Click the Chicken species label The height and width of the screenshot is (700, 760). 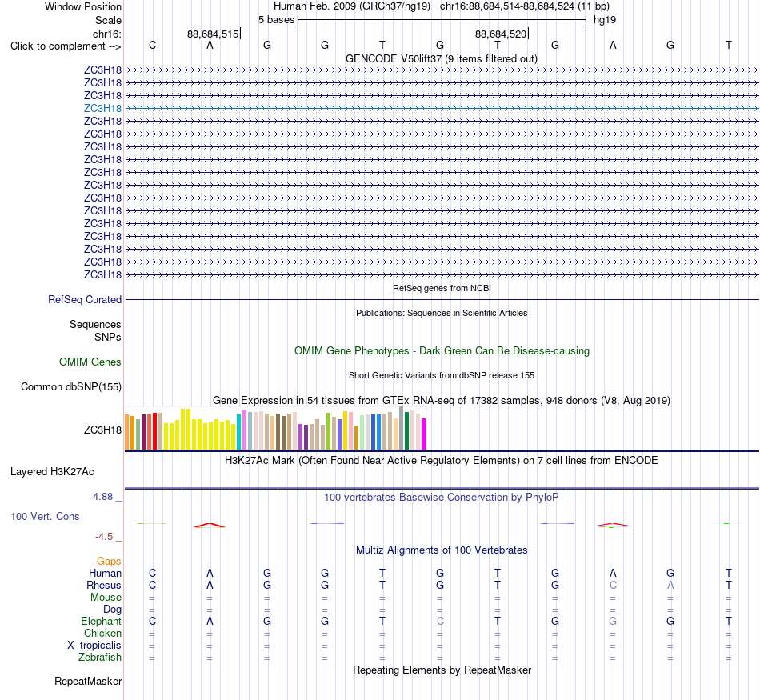[102, 633]
